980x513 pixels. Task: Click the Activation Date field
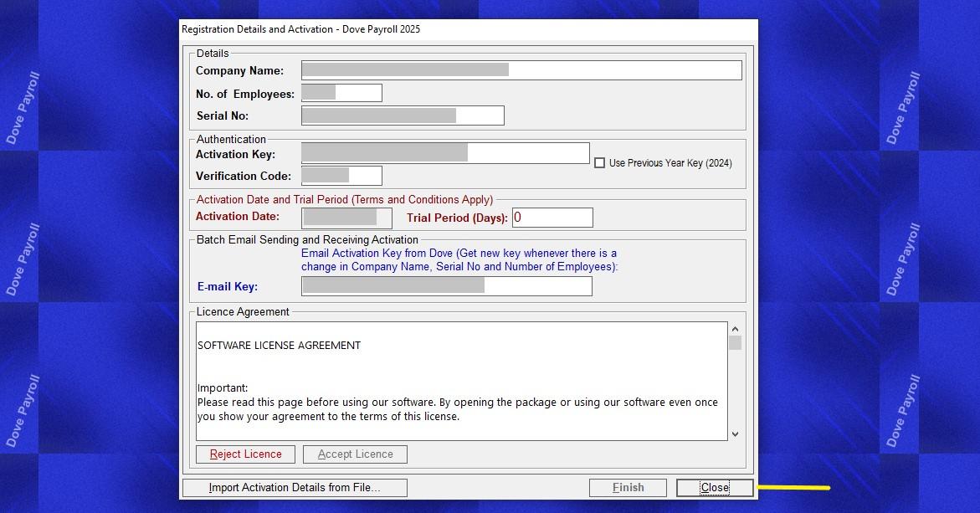coord(346,218)
